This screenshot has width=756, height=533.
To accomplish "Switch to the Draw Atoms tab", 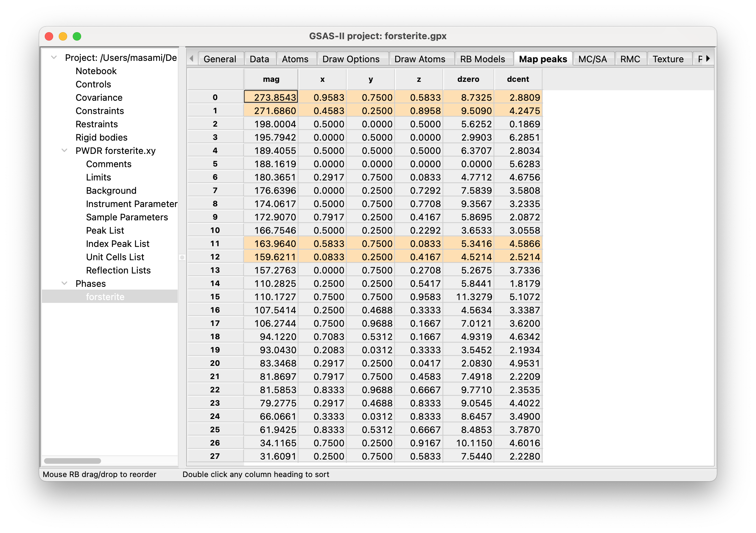I will pos(420,59).
